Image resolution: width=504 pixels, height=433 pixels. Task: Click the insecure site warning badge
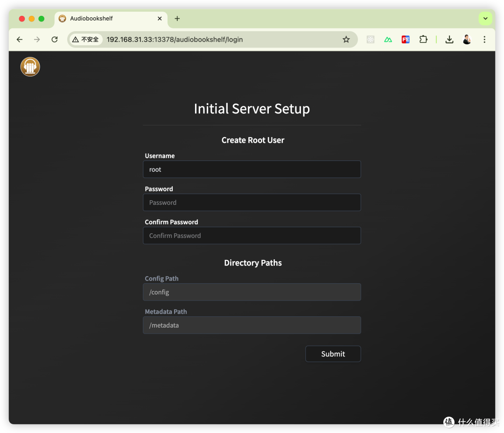coord(86,40)
